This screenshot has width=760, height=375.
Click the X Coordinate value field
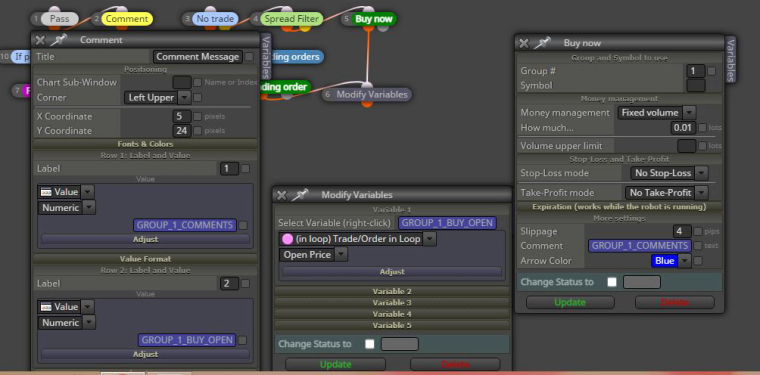pyautogui.click(x=181, y=116)
